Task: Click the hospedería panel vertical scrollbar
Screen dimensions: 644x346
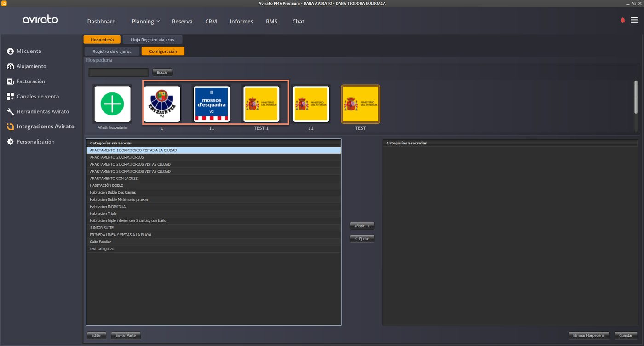Action: (x=636, y=97)
